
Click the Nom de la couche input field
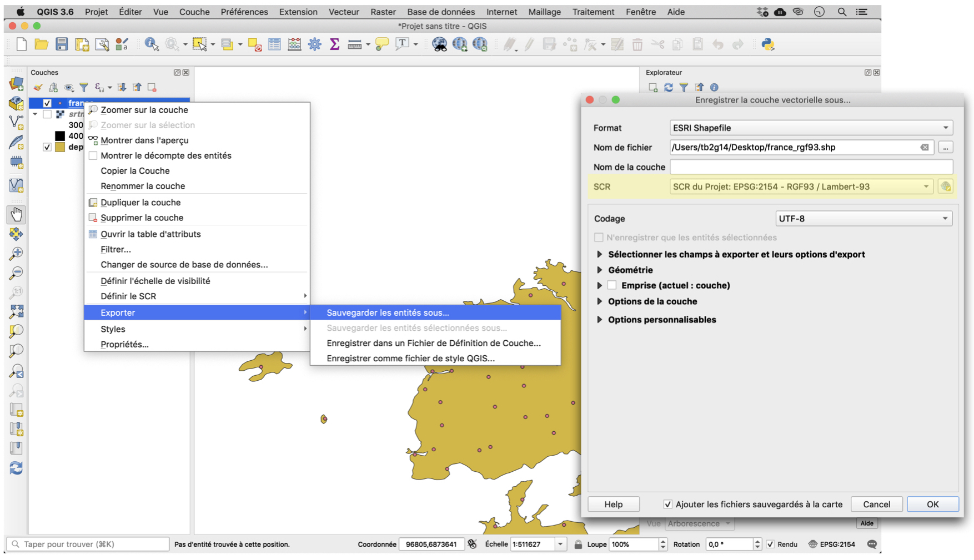(811, 167)
